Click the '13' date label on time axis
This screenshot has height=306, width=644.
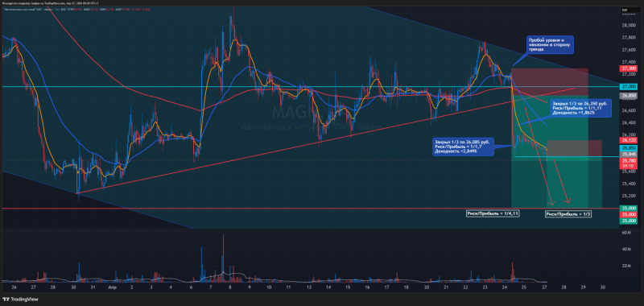308,287
